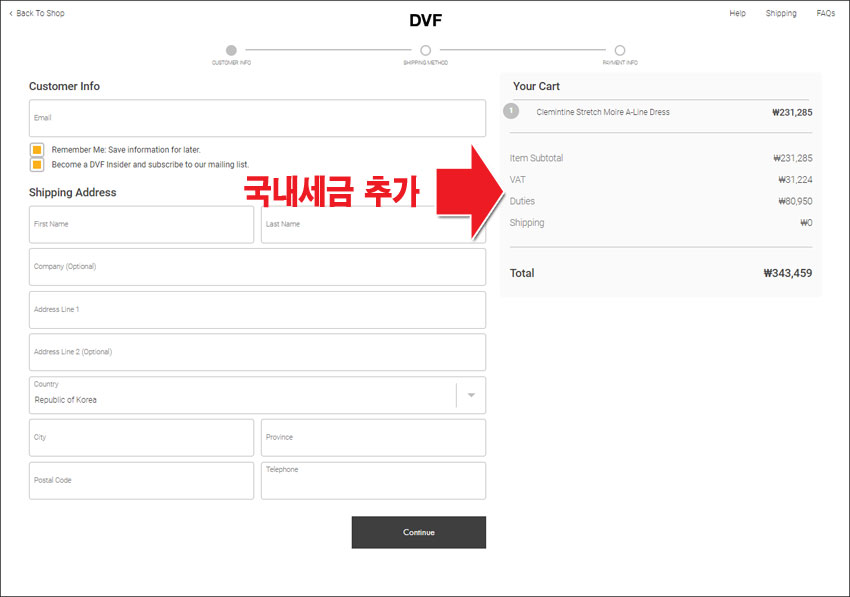The image size is (850, 597).
Task: Click the Duties amount ₩80,950
Action: [795, 201]
